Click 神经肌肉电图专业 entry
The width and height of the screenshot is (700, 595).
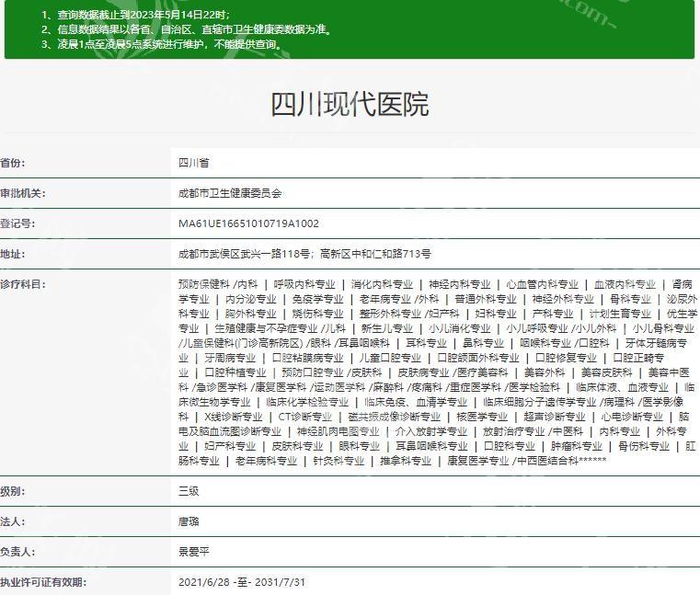pyautogui.click(x=338, y=431)
